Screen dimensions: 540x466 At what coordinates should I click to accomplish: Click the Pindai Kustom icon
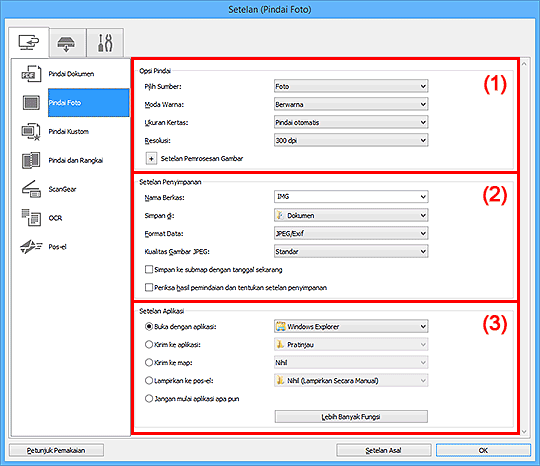coord(31,132)
